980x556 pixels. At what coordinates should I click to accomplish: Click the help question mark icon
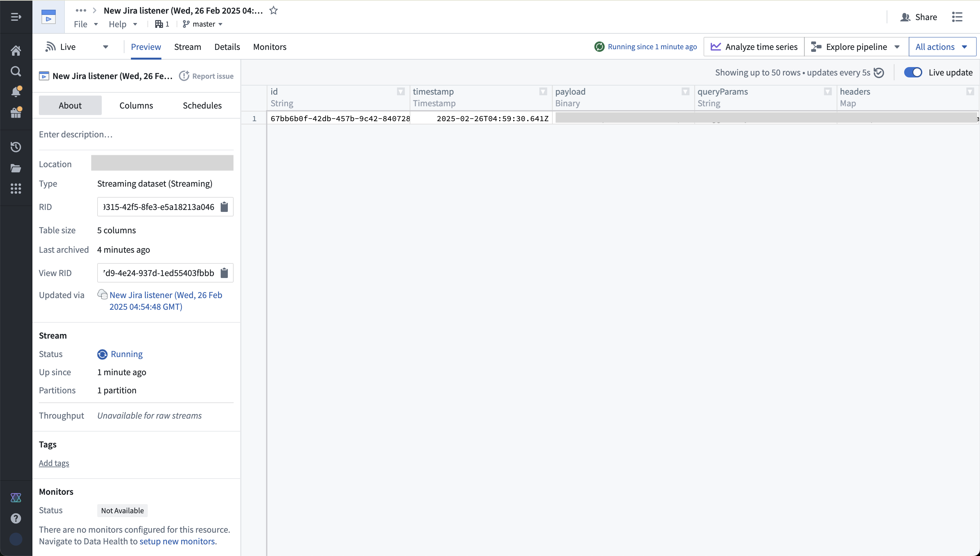[16, 518]
